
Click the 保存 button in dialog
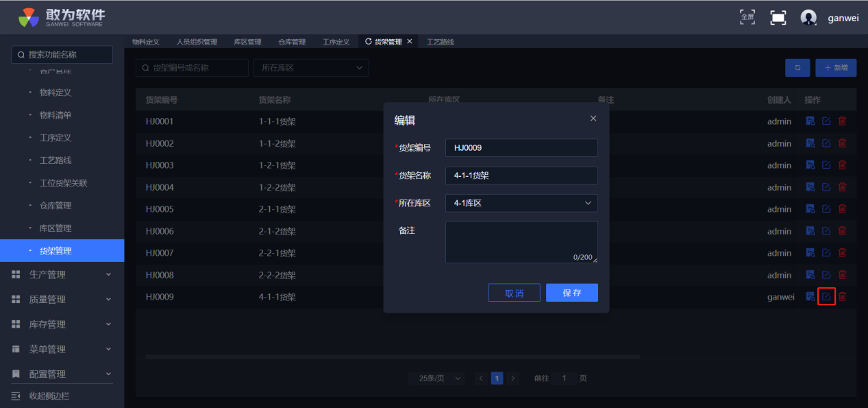[571, 293]
